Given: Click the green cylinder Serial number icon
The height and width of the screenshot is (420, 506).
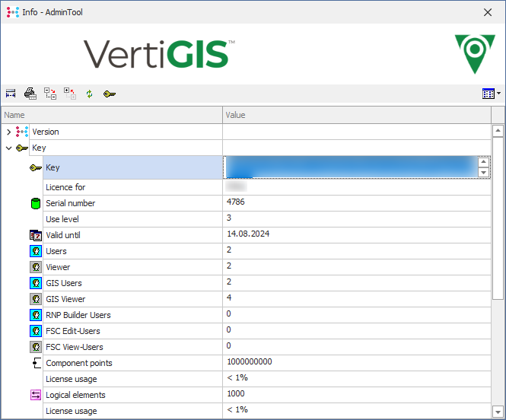Looking at the screenshot, I should pos(36,204).
